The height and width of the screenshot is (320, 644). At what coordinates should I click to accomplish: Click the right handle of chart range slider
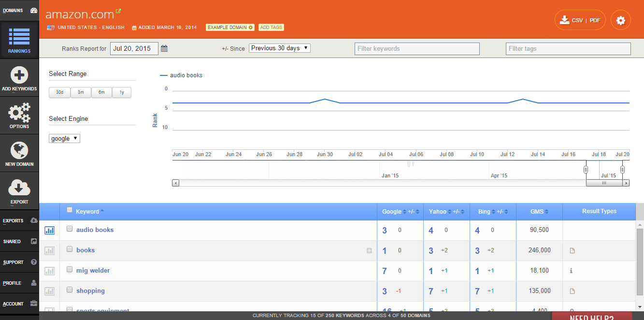pyautogui.click(x=622, y=170)
